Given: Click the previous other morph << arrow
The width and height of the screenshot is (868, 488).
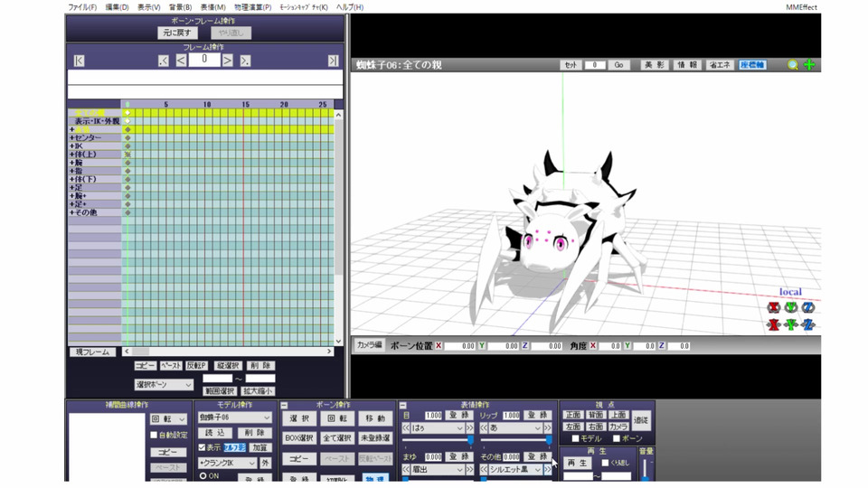Looking at the screenshot, I should pyautogui.click(x=483, y=469).
